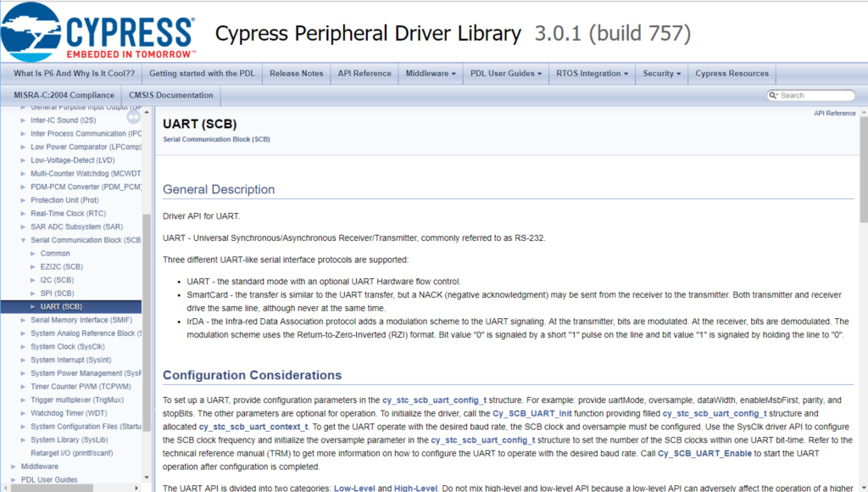Select Retarget I/O (printf/scanf) item
The image size is (868, 492).
click(x=71, y=453)
